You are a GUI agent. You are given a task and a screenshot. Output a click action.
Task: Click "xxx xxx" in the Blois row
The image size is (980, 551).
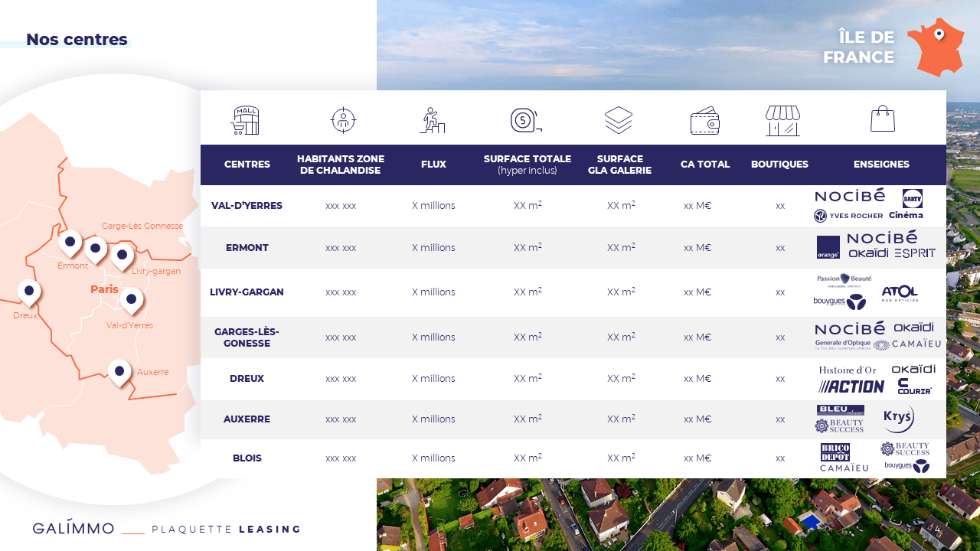341,458
